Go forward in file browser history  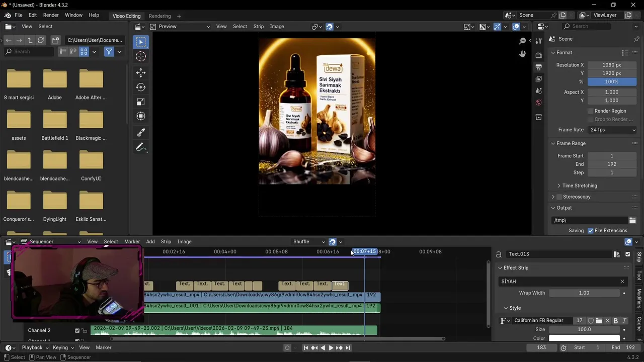click(19, 40)
